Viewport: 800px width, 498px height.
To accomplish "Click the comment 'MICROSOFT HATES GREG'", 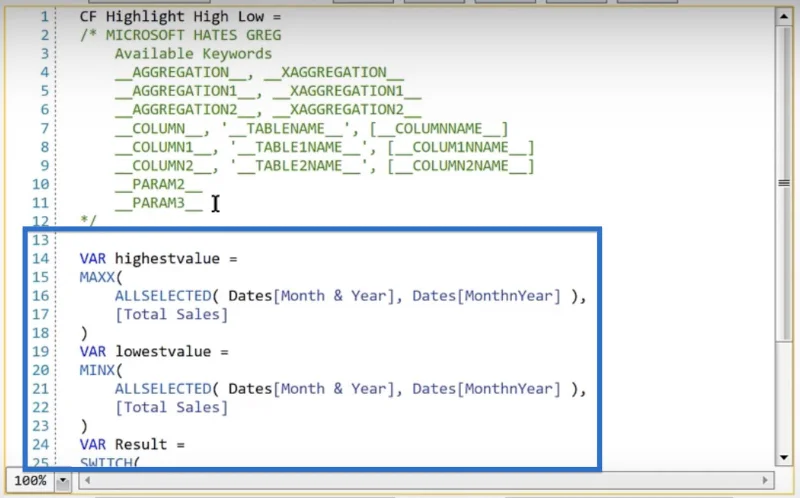I will (x=193, y=35).
